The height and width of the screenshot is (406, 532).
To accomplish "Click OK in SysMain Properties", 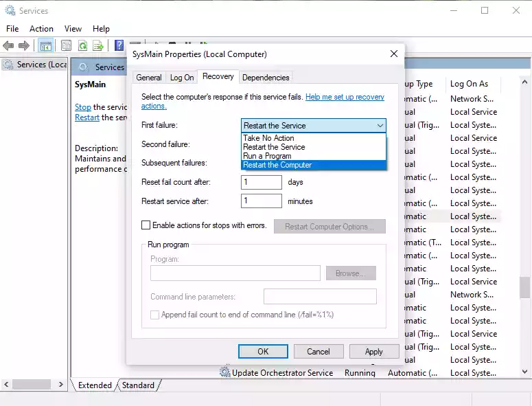I will (x=263, y=351).
